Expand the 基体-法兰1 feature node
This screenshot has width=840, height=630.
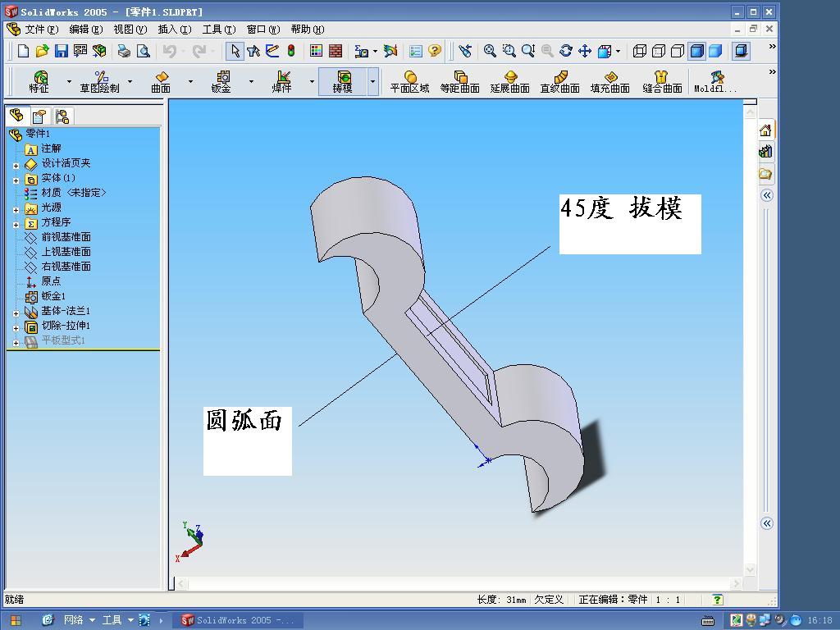(x=16, y=313)
